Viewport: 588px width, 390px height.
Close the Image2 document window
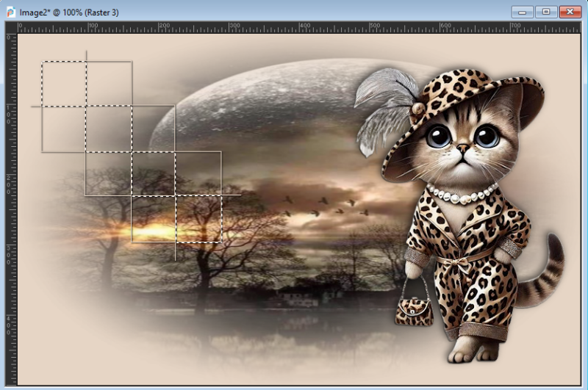point(568,12)
